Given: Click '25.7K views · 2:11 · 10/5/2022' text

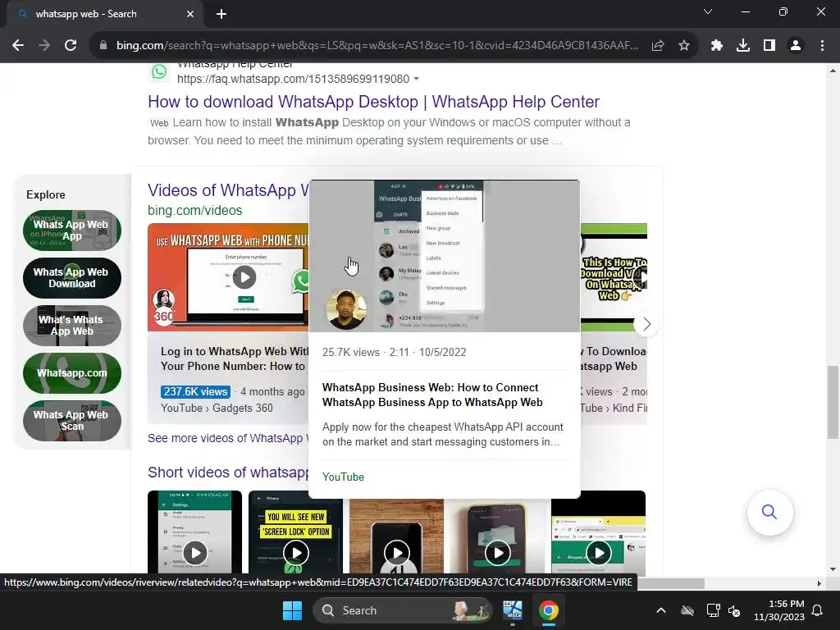Looking at the screenshot, I should (395, 353).
